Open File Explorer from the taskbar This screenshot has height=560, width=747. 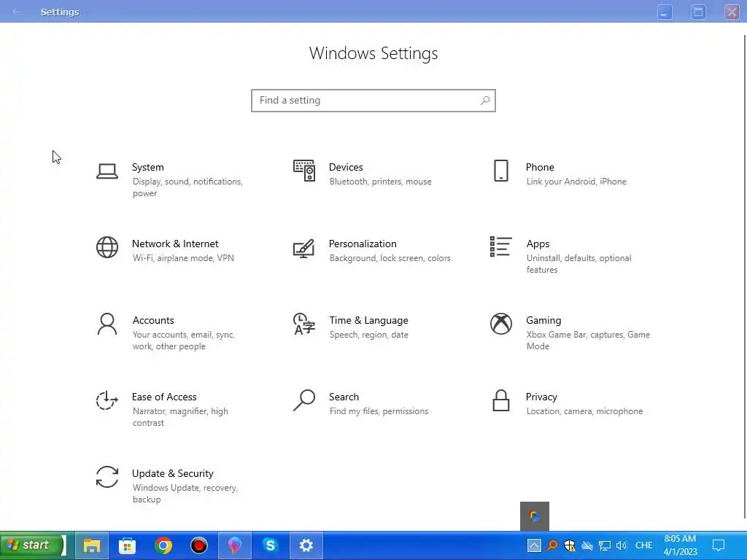[x=91, y=545]
